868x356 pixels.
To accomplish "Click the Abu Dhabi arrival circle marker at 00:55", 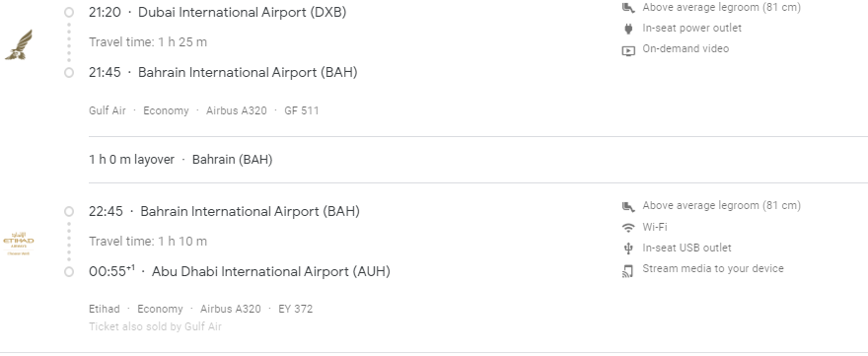I will pyautogui.click(x=69, y=272).
